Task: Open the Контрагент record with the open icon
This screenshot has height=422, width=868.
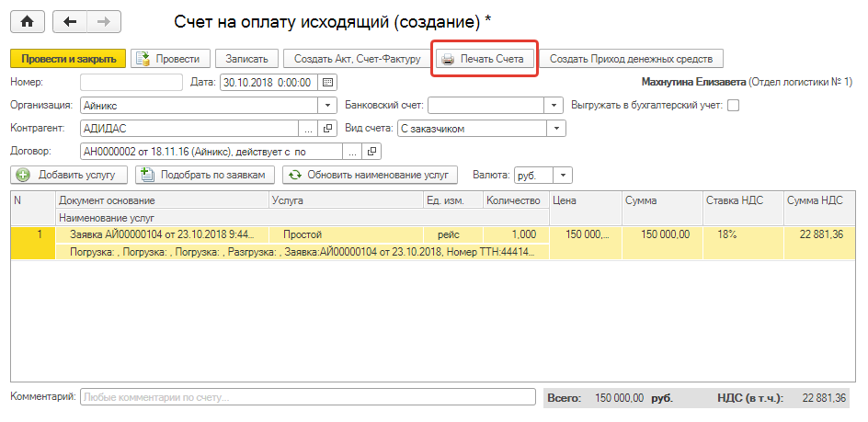Action: tap(327, 129)
